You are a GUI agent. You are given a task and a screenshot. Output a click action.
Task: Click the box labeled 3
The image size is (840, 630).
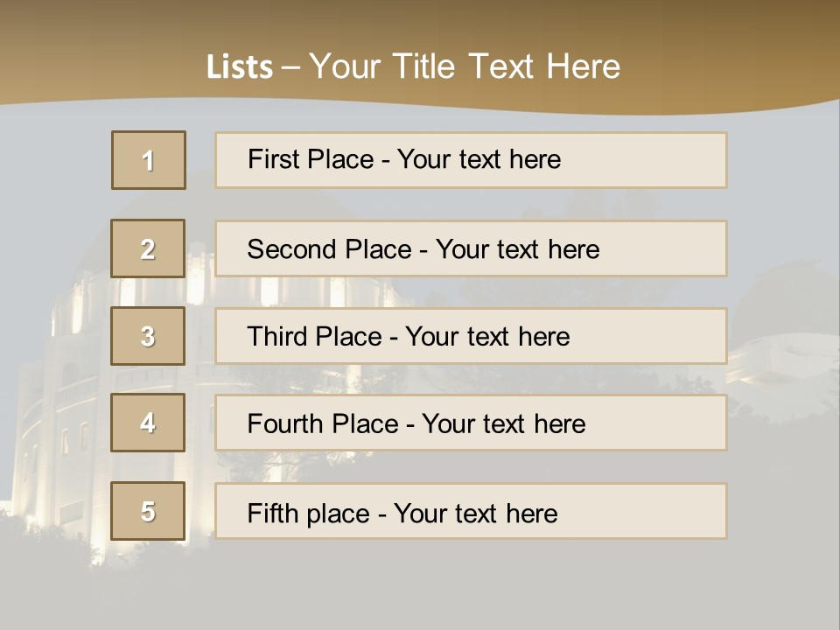click(x=148, y=336)
